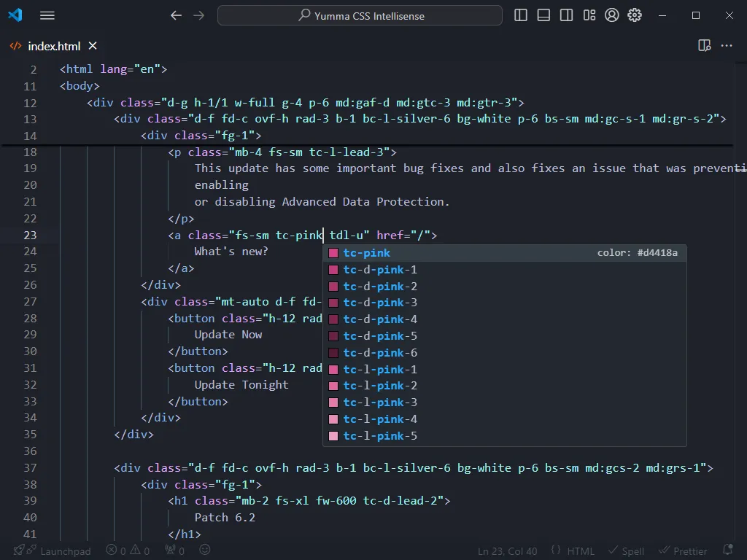
Task: Toggle the bottom panel layout icon
Action: [543, 15]
